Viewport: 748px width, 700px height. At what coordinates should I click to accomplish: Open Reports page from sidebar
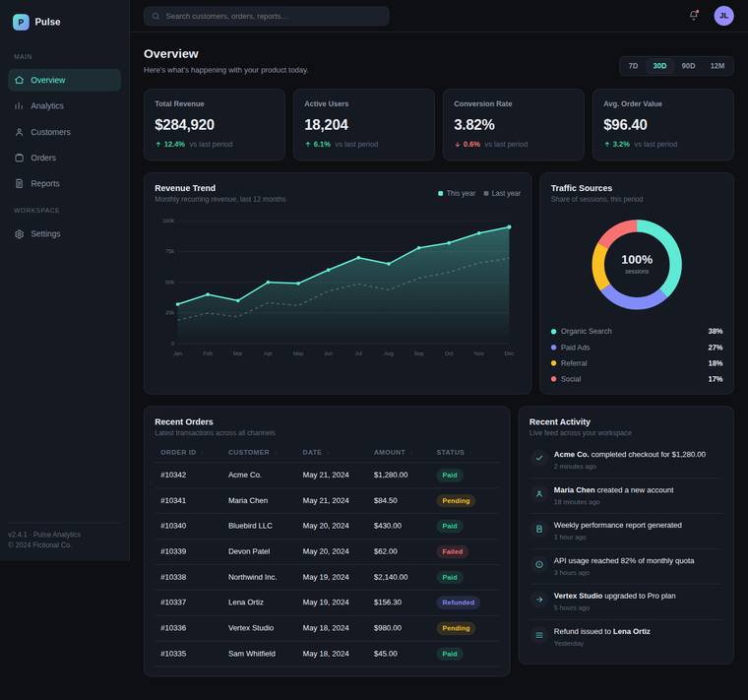[64, 184]
